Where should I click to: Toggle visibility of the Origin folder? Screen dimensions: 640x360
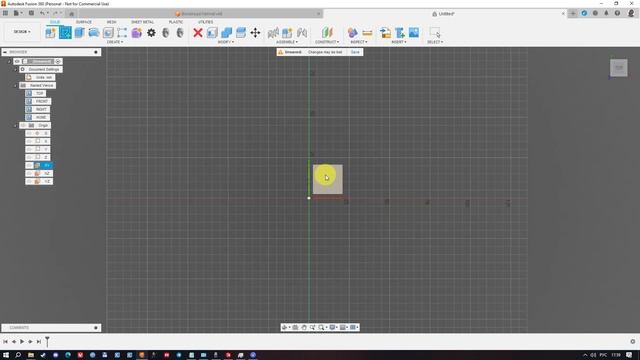coord(23,125)
